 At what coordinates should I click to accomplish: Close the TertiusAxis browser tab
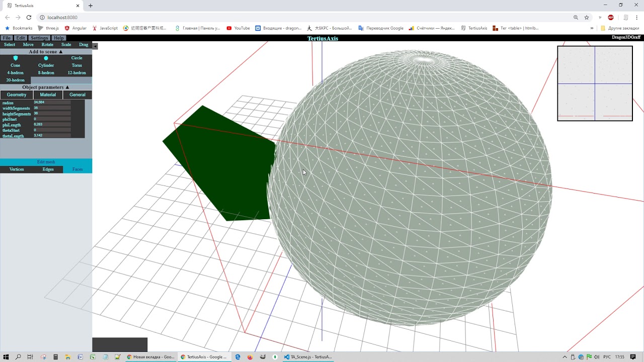tap(78, 6)
